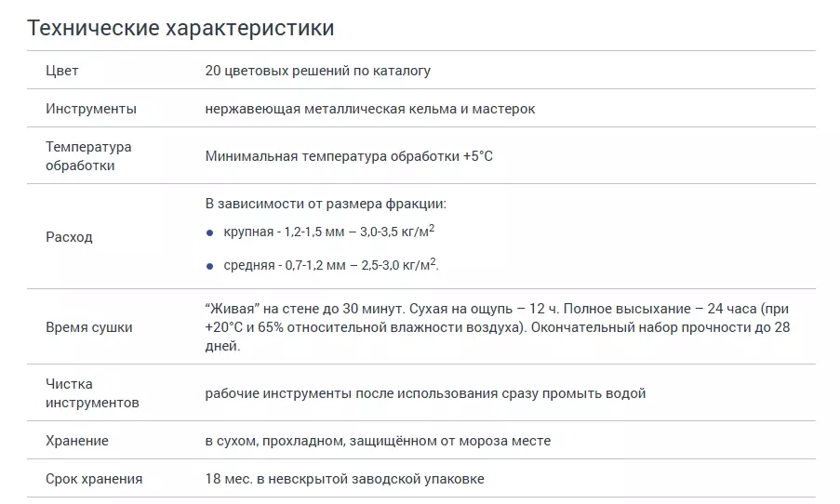The image size is (840, 504).
Task: Click the крупная - 1,2-1,5 мм consumption line
Action: point(328,232)
